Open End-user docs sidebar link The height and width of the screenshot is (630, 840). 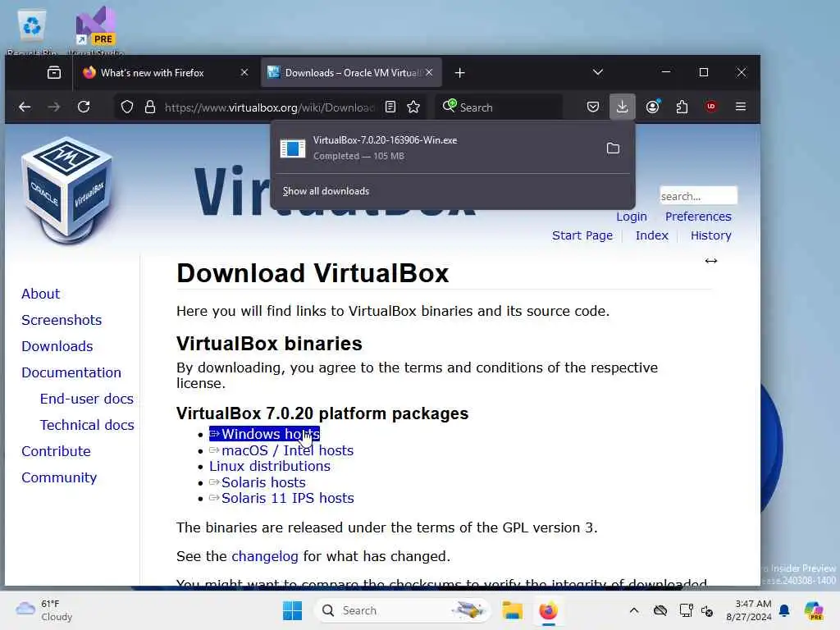click(x=87, y=399)
